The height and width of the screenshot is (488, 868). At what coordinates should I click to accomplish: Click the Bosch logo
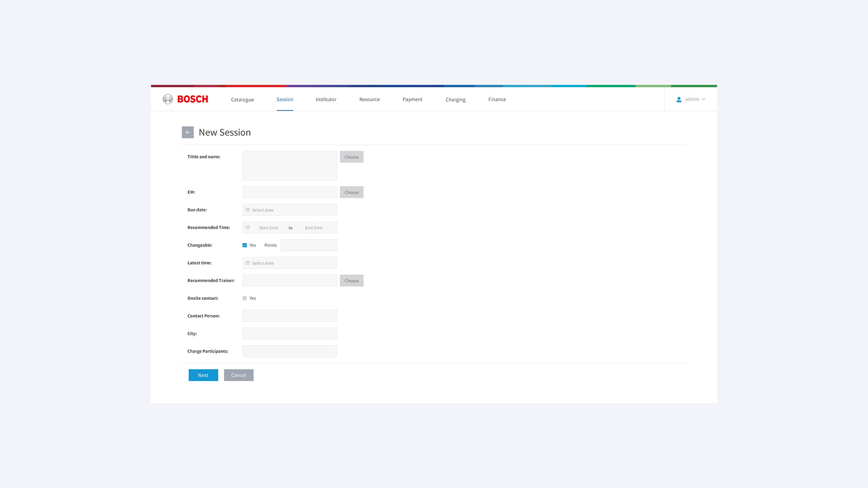(x=185, y=99)
